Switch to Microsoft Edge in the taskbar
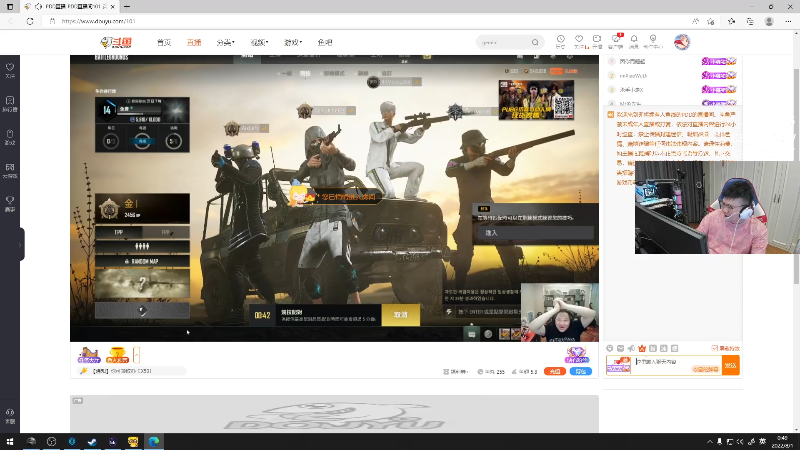 [154, 441]
